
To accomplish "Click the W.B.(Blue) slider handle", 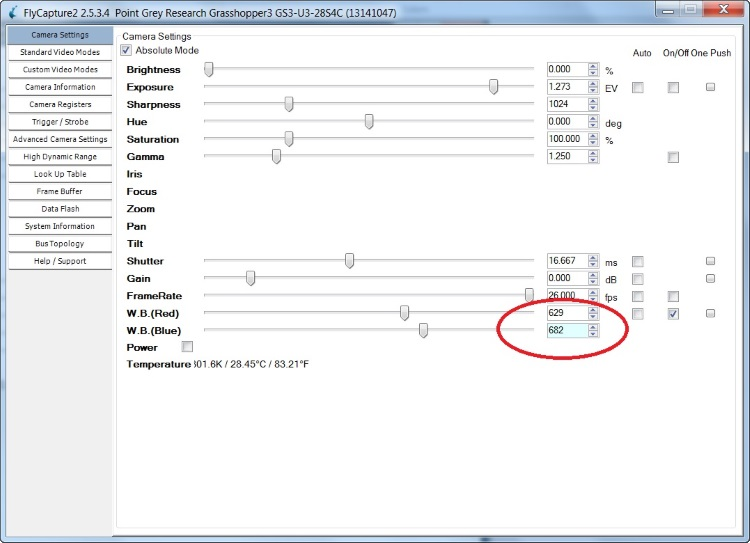I will coord(423,330).
